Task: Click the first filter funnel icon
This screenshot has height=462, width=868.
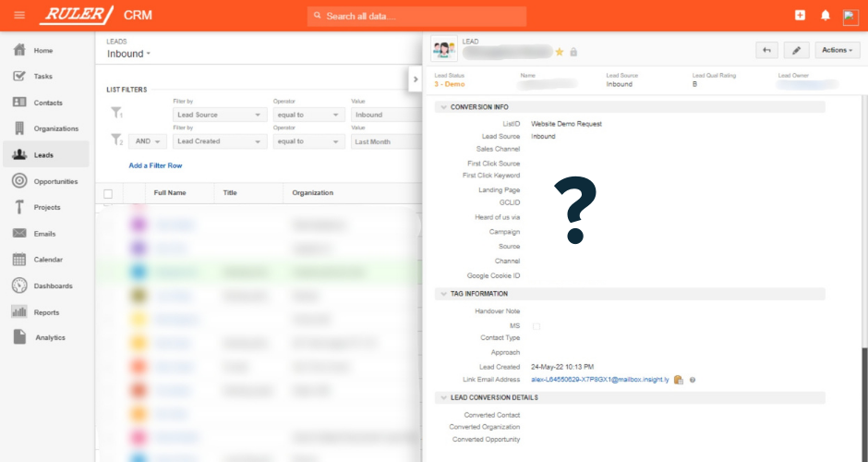Action: pyautogui.click(x=116, y=113)
